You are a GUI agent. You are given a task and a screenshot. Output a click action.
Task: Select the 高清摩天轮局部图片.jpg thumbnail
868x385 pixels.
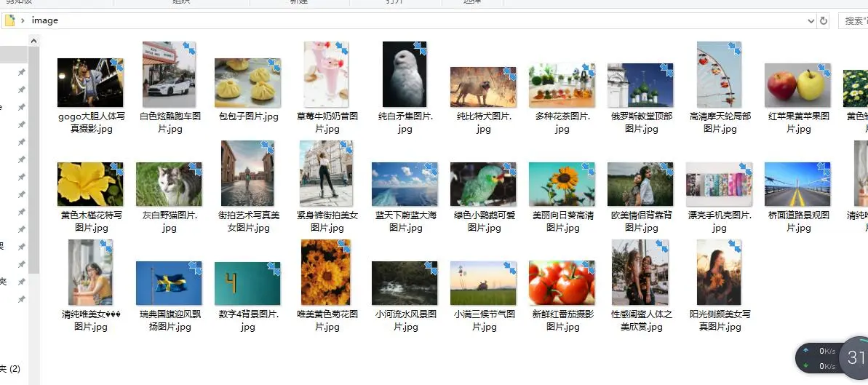click(719, 74)
